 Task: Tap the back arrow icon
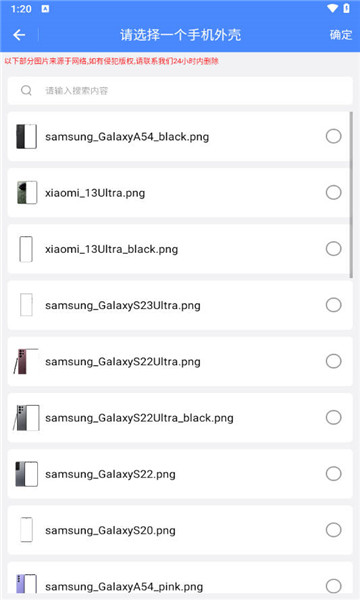19,35
